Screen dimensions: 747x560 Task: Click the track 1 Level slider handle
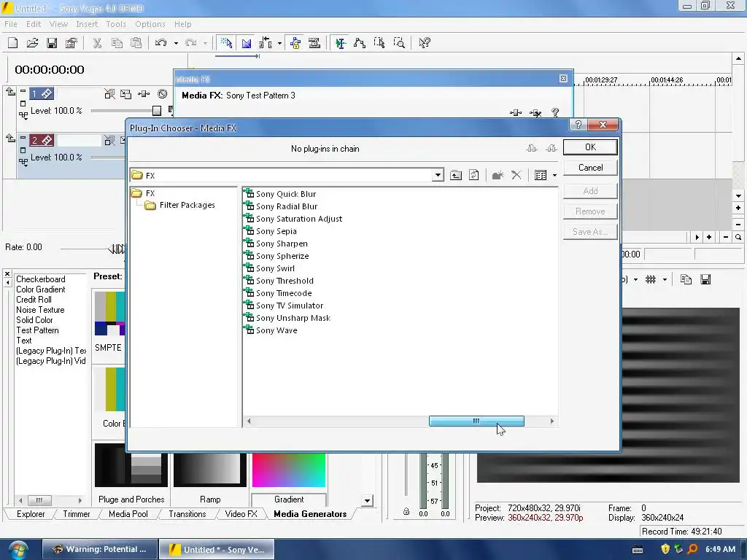pyautogui.click(x=157, y=111)
